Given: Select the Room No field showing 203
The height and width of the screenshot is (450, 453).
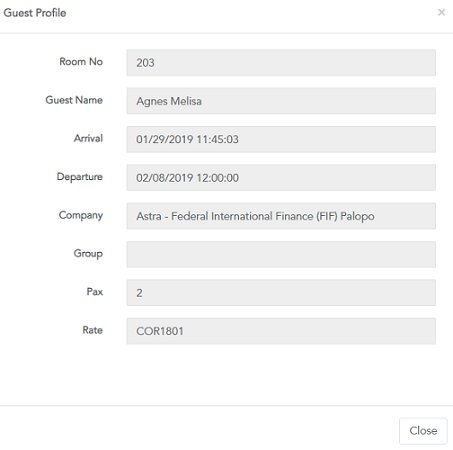Looking at the screenshot, I should click(281, 63).
